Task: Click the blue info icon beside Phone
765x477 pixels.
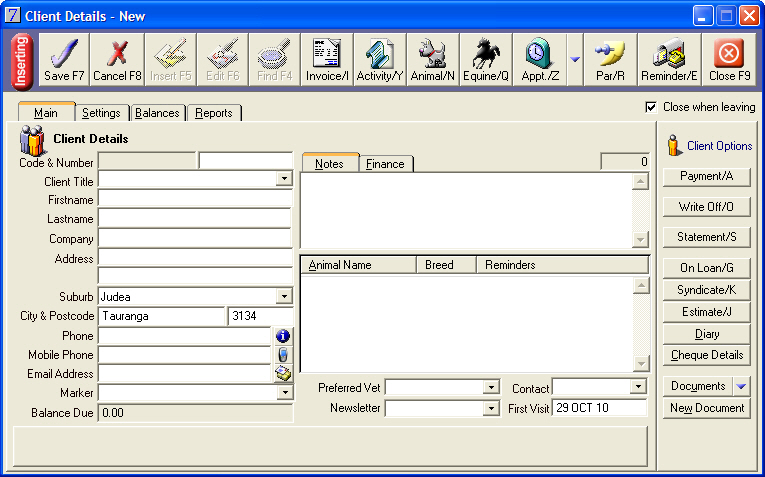Action: point(283,336)
